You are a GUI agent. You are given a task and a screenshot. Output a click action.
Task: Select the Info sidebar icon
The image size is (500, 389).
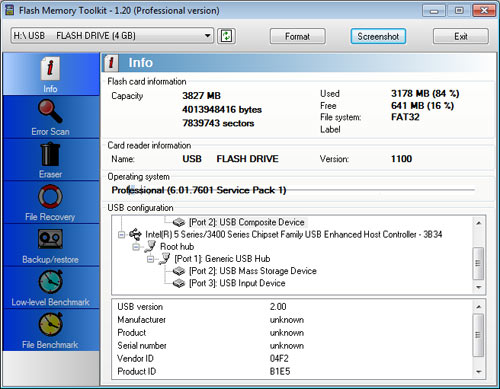(50, 69)
